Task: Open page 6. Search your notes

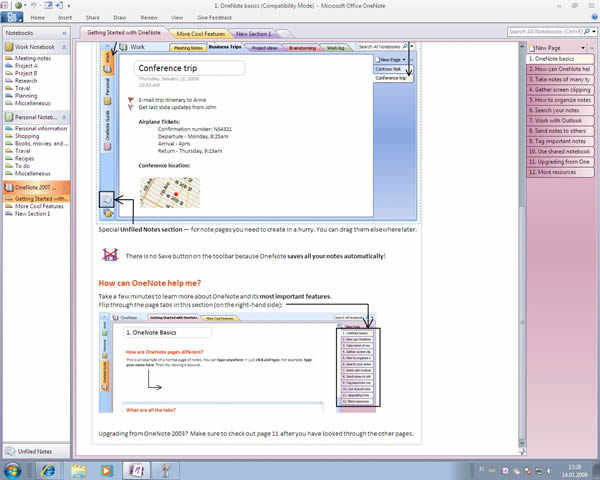Action: click(560, 110)
